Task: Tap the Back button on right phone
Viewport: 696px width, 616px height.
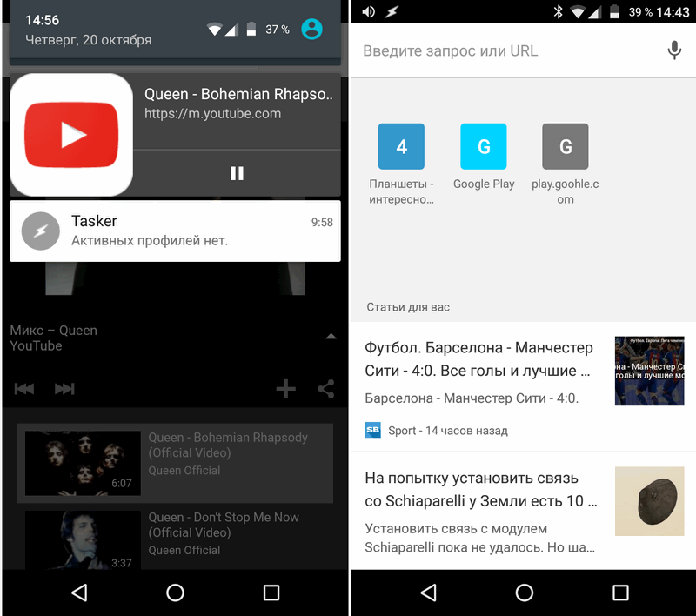Action: (429, 593)
